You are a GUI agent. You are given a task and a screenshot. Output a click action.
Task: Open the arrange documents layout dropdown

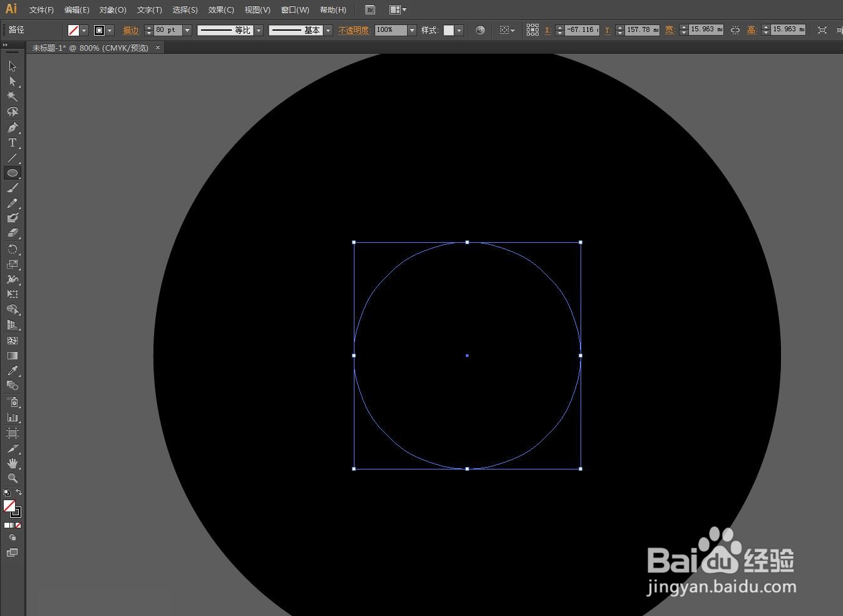click(x=398, y=10)
